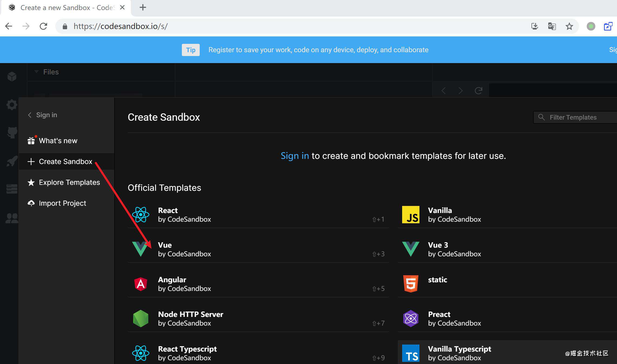The height and width of the screenshot is (364, 617).
Task: Click the Node HTTP Server template title
Action: [191, 314]
